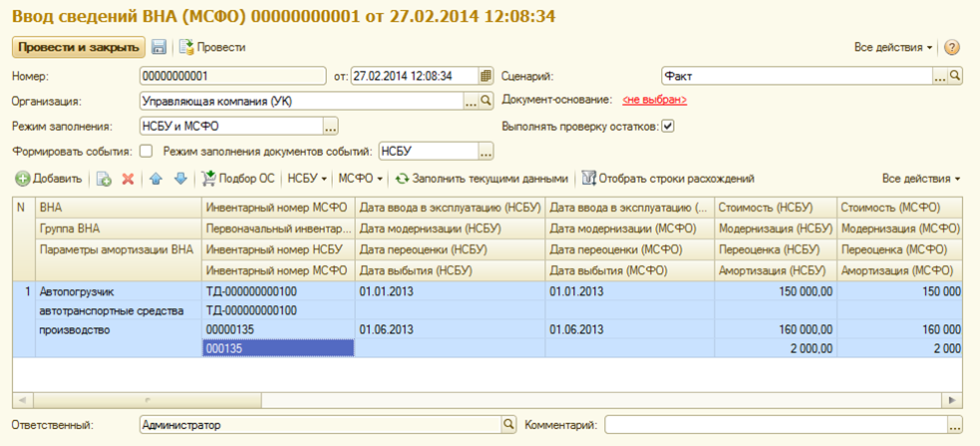Open the top Все действия menu
The height and width of the screenshot is (446, 980).
pyautogui.click(x=893, y=47)
